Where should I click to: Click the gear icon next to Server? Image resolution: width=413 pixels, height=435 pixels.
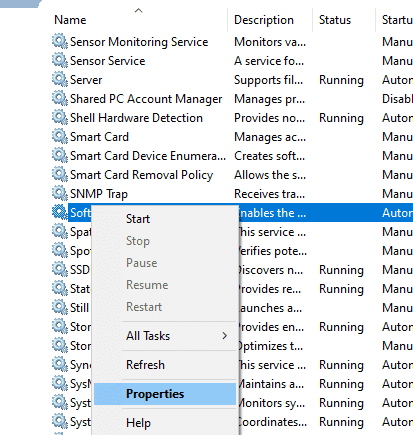point(60,80)
